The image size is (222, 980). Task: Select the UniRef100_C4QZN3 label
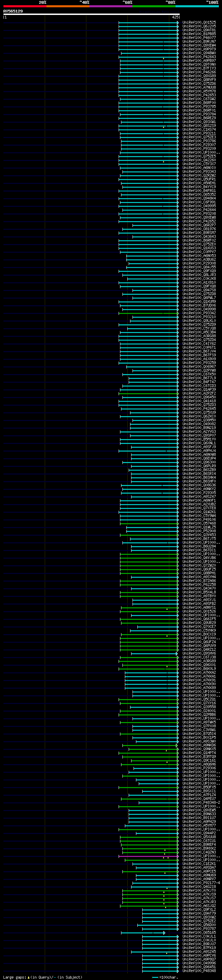coord(199,852)
